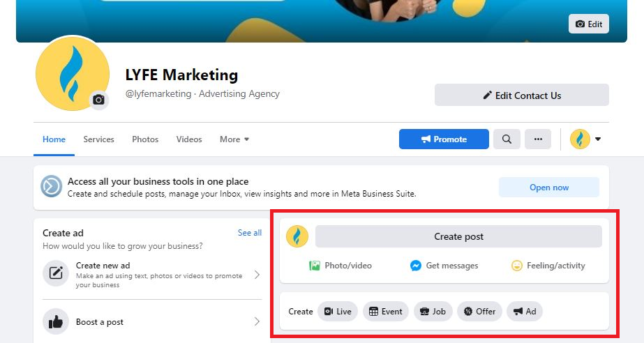Start a Live video

[338, 312]
